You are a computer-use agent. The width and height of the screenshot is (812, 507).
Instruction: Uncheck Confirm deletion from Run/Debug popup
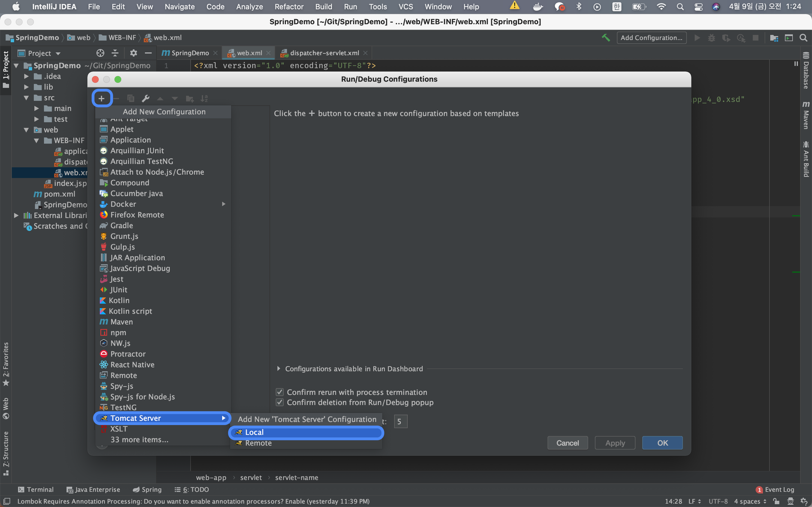[279, 402]
